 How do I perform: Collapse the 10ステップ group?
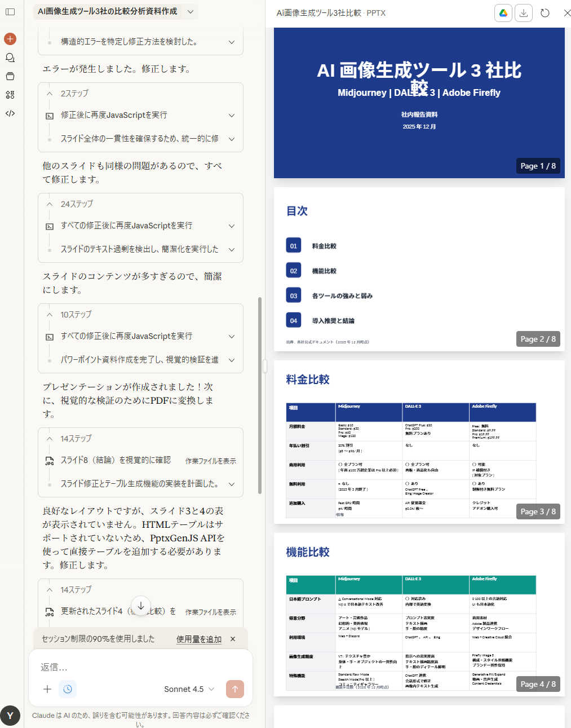click(50, 315)
